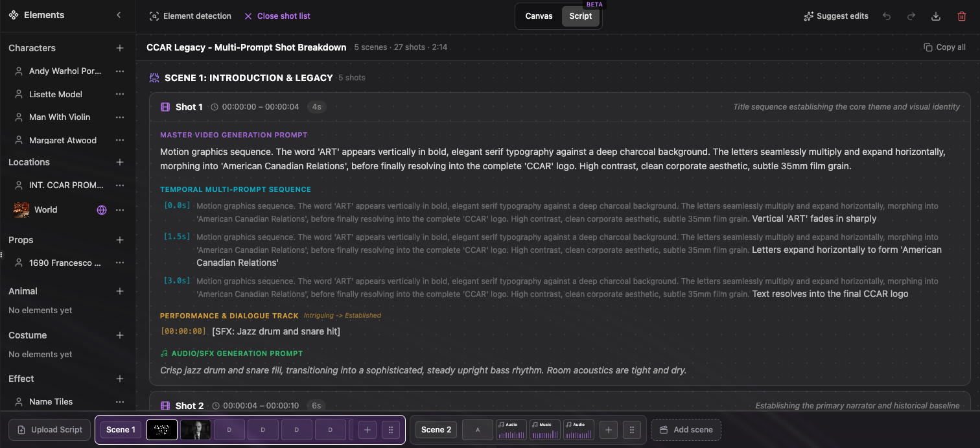This screenshot has width=980, height=448.
Task: Select the Scene 2 tab in the timeline
Action: pos(435,429)
